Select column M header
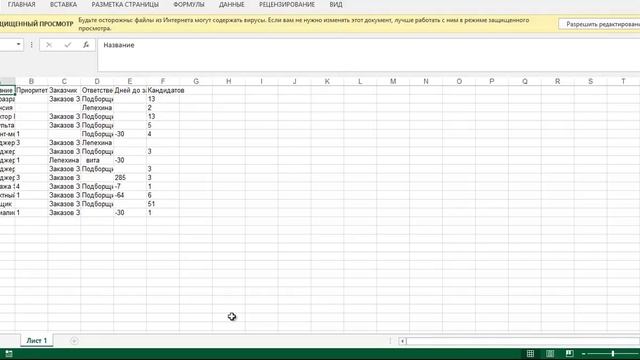Viewport: 640px width, 360px height. coord(393,81)
